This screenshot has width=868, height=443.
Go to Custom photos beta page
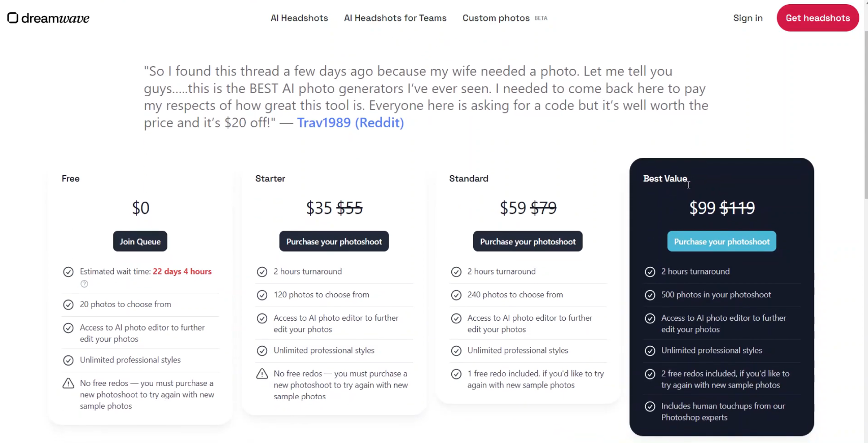click(496, 18)
